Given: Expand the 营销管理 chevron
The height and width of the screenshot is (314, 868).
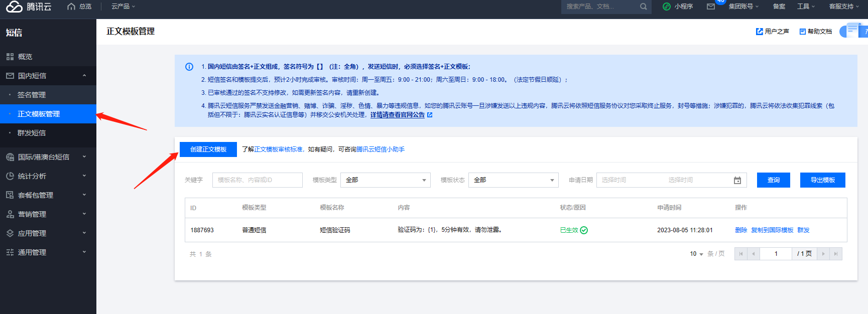Looking at the screenshot, I should (84, 214).
